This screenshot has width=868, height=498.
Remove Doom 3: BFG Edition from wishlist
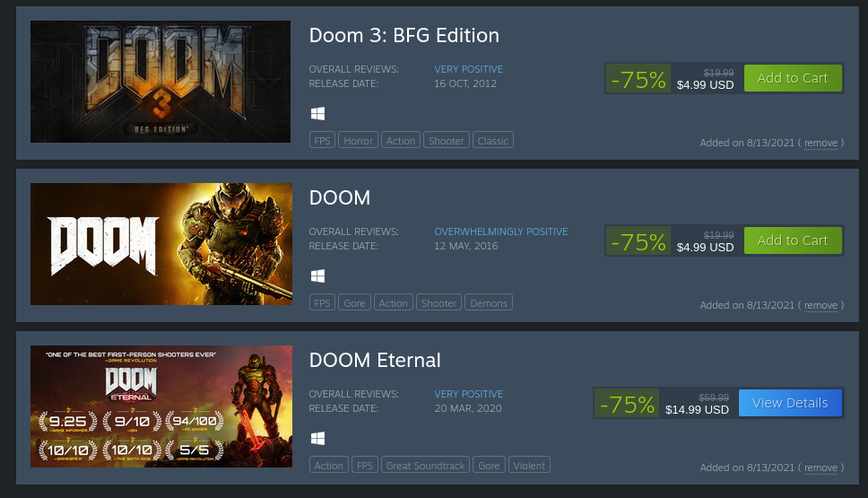click(820, 143)
